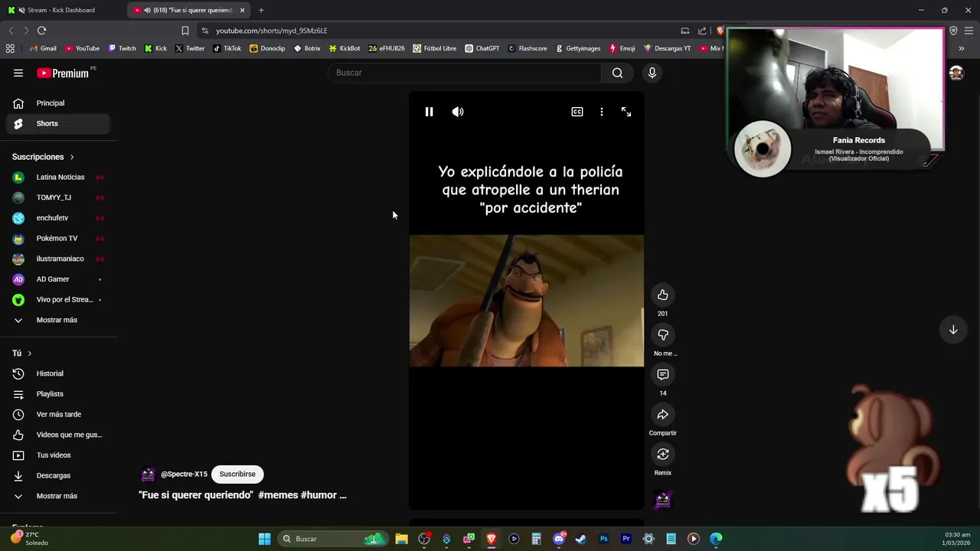Click the Remix icon
This screenshot has height=551, width=980.
click(663, 454)
